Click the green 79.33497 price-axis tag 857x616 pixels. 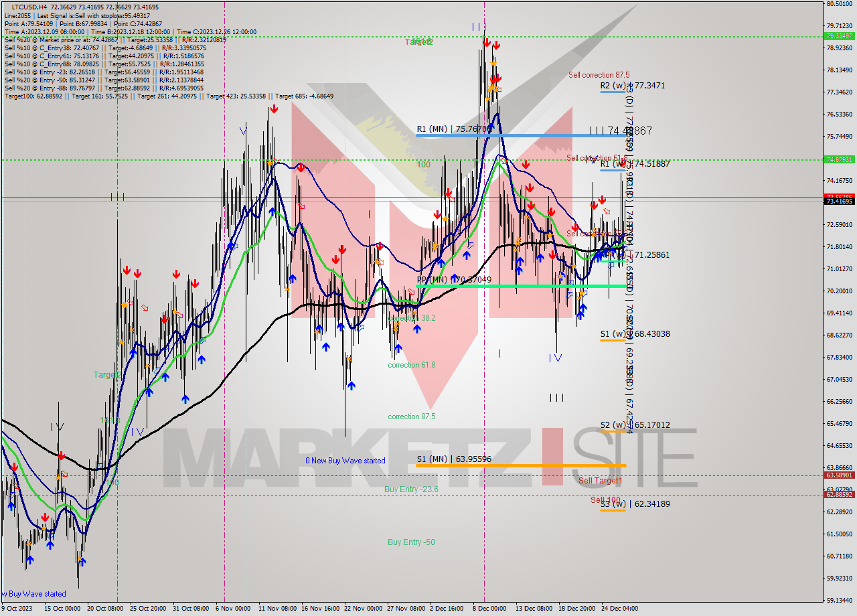[840, 36]
